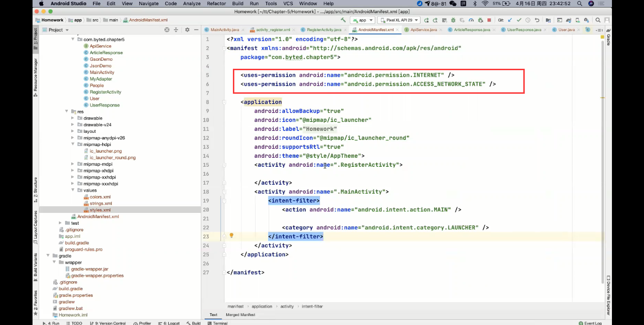The height and width of the screenshot is (325, 644).
Task: Start Debug mode with the bug icon
Action: click(x=454, y=20)
